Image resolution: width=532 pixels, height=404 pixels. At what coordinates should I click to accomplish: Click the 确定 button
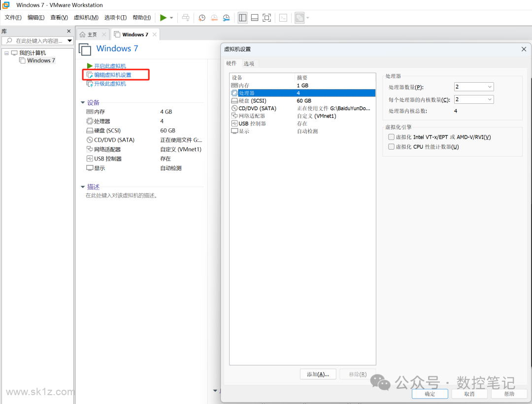tap(430, 394)
